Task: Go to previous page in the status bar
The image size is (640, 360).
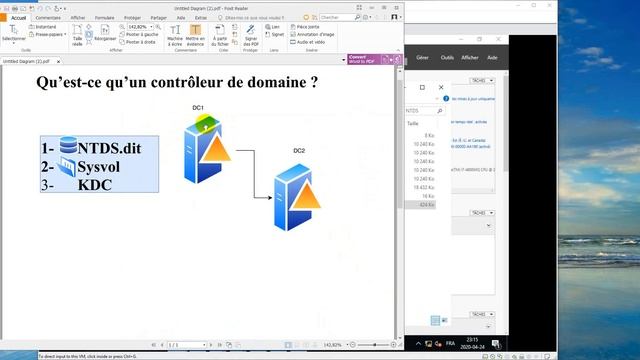Action: pyautogui.click(x=162, y=345)
